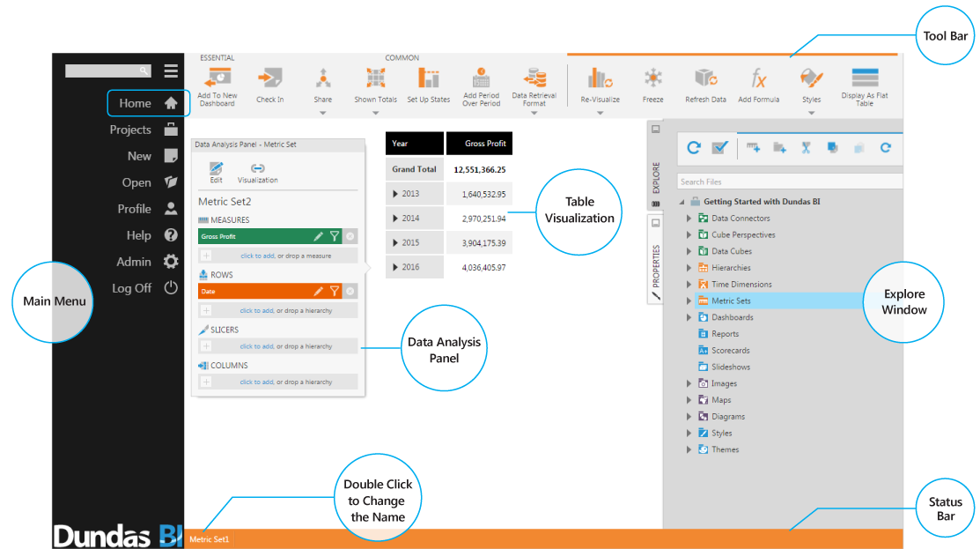980x549 pixels.
Task: Select Scorecards in Explore tree
Action: point(730,350)
